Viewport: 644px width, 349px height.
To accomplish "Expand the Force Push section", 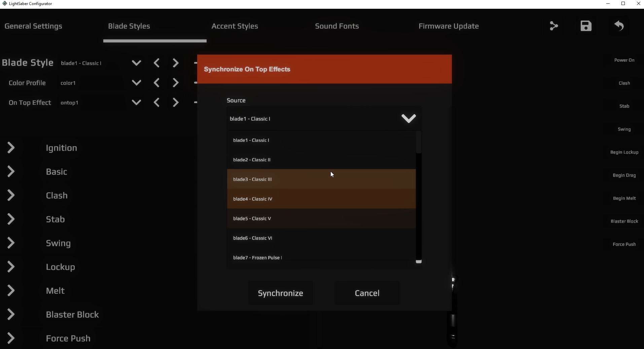I will pyautogui.click(x=11, y=338).
